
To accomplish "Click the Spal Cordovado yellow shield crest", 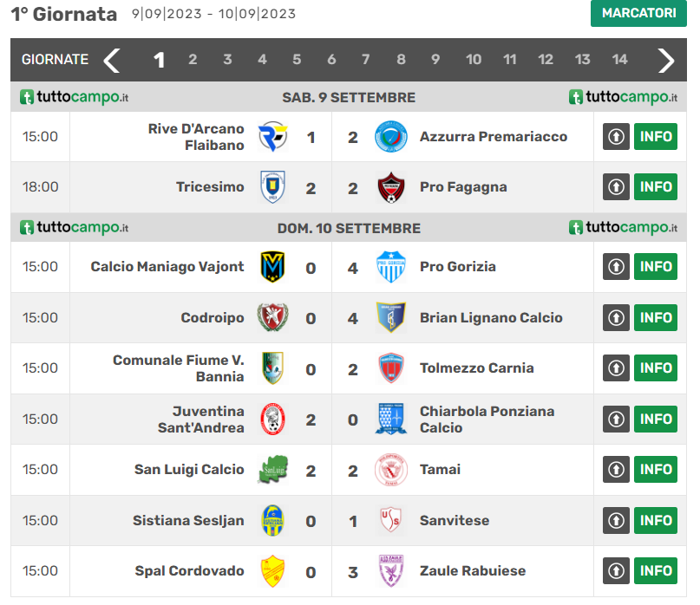I will point(272,571).
